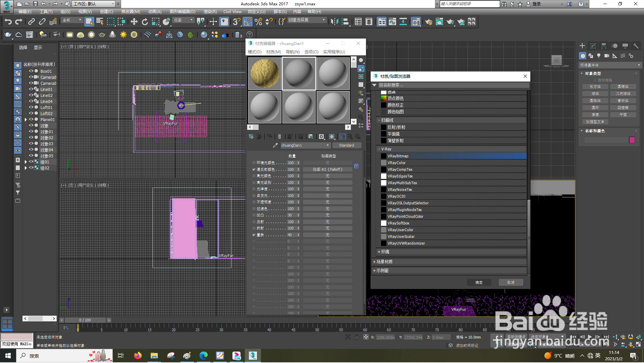Expand the Plane01 tree node
This screenshot has width=644, height=363.
[x=25, y=120]
